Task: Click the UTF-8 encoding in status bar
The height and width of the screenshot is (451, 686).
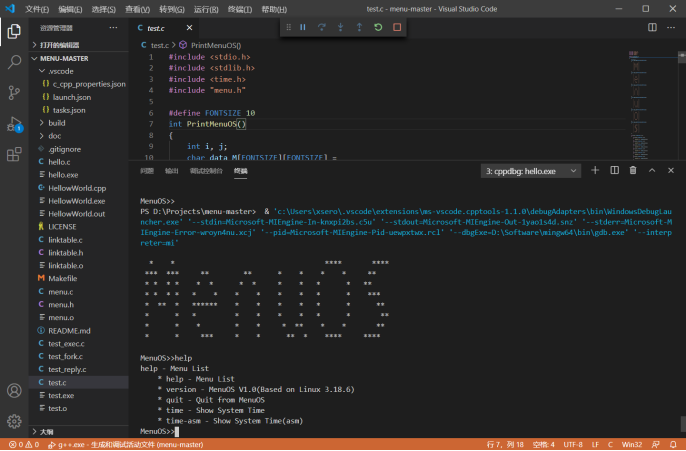Action: click(572, 444)
